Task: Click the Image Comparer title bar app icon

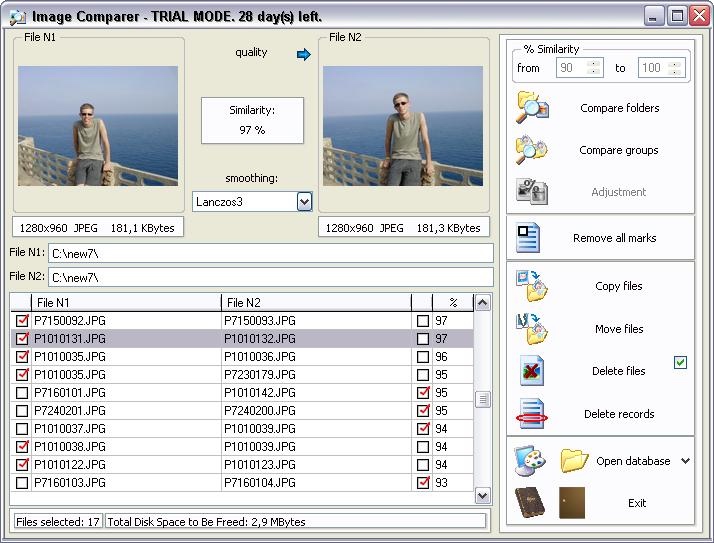Action: click(18, 17)
